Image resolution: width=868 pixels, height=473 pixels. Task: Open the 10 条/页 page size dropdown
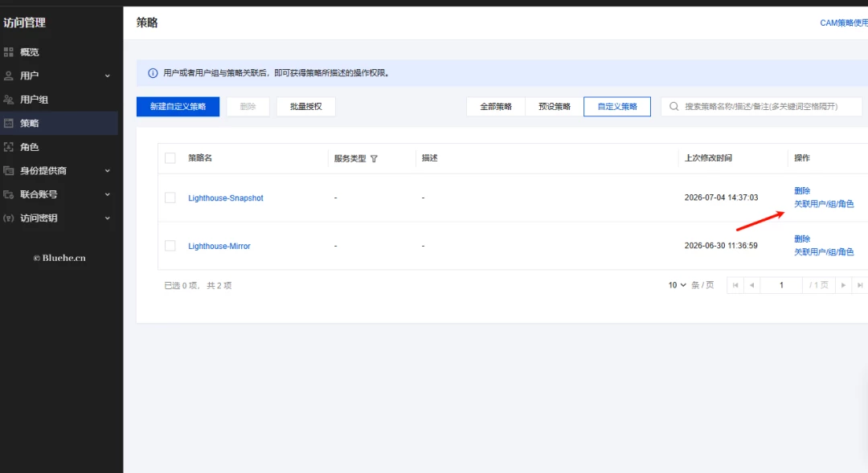(677, 285)
